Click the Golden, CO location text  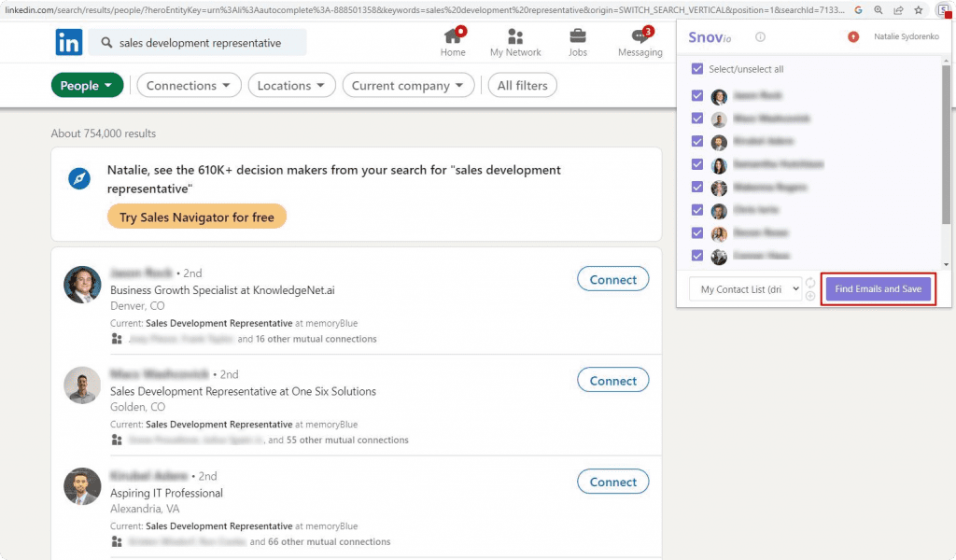click(x=138, y=407)
